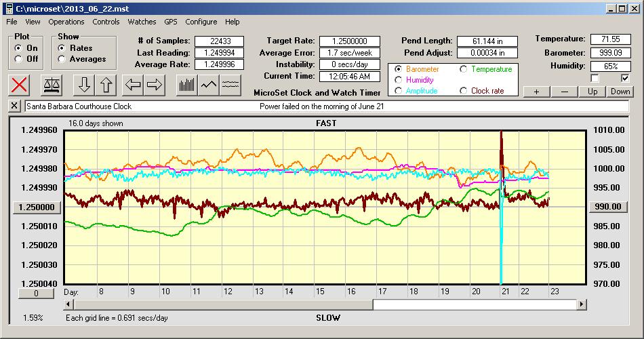Open the Help menu
Image resolution: width=644 pixels, height=339 pixels.
[232, 22]
